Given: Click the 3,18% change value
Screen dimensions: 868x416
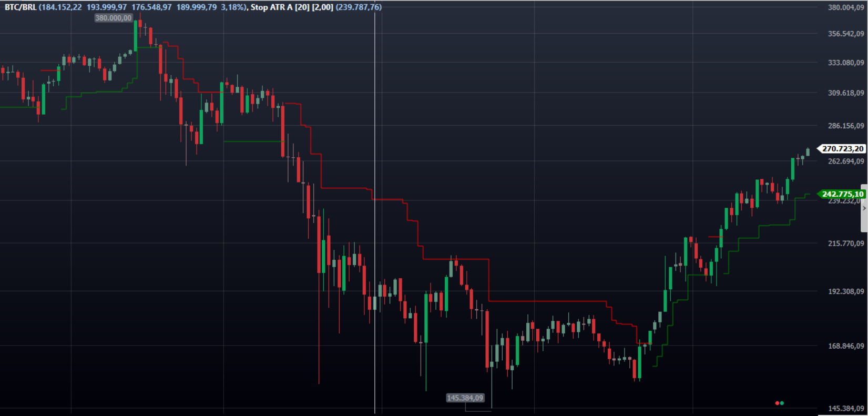Looking at the screenshot, I should coord(232,7).
